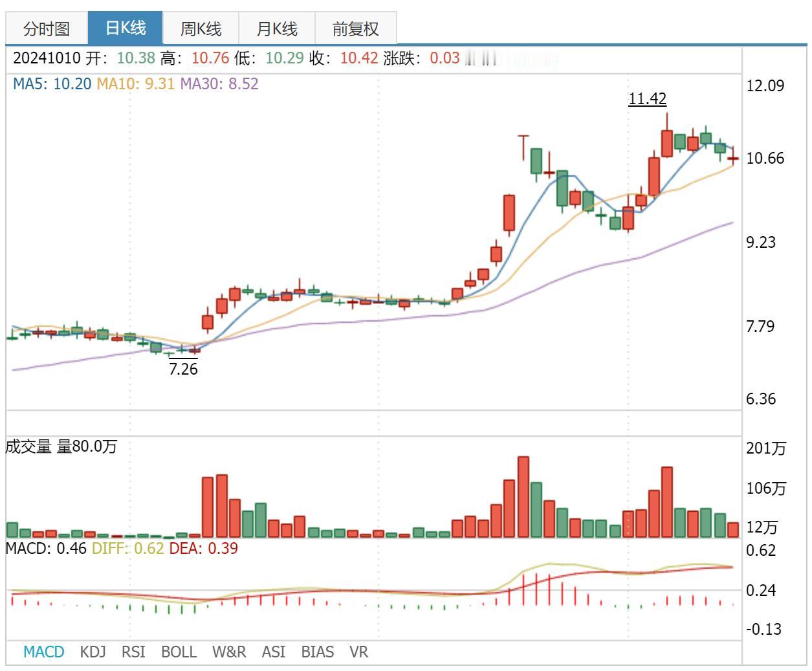
Task: Click the 7.79 price axis label
Action: pos(761,325)
